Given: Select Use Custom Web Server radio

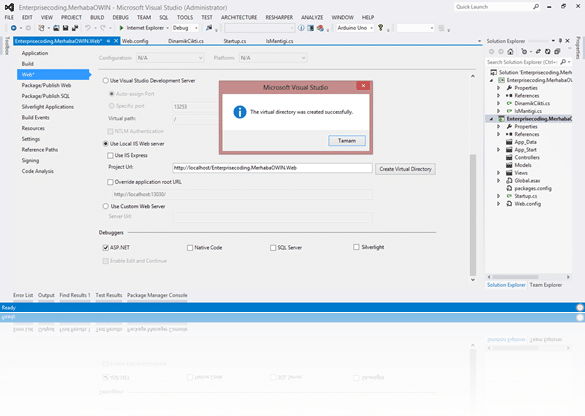Looking at the screenshot, I should 106,206.
